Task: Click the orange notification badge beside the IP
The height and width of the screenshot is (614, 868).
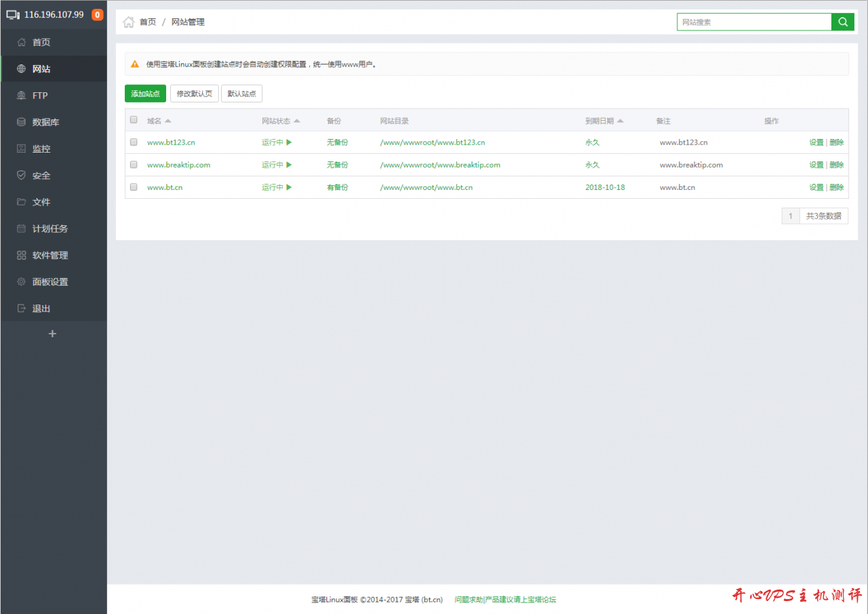Action: (98, 14)
